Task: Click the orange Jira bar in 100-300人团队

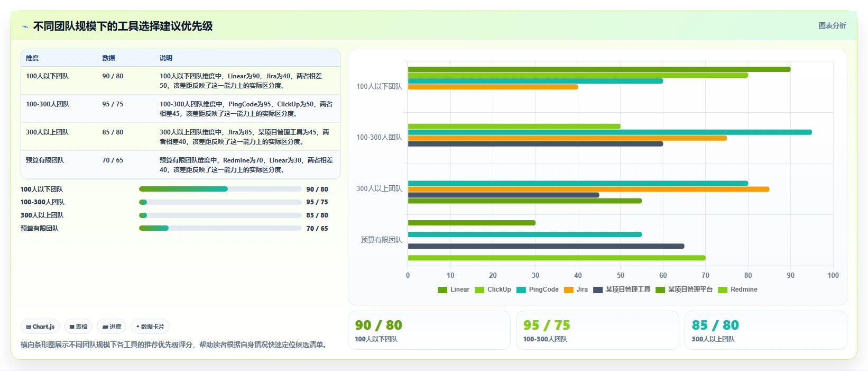Action: pyautogui.click(x=567, y=138)
